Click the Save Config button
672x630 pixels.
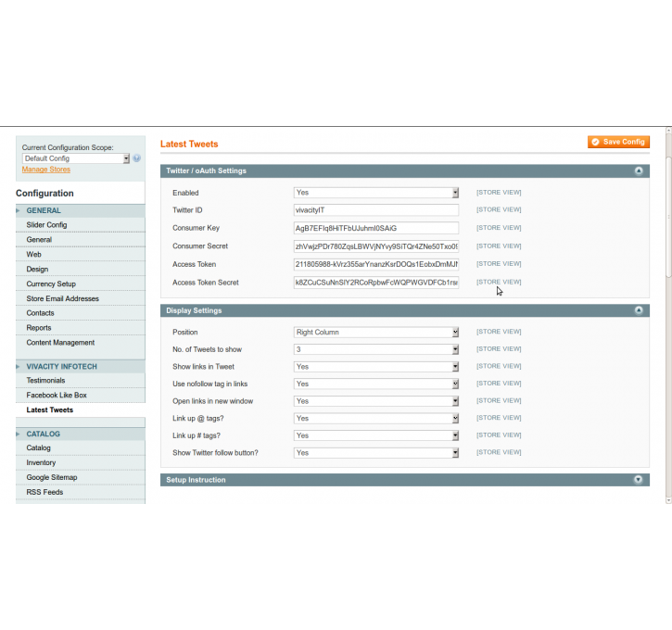click(618, 142)
